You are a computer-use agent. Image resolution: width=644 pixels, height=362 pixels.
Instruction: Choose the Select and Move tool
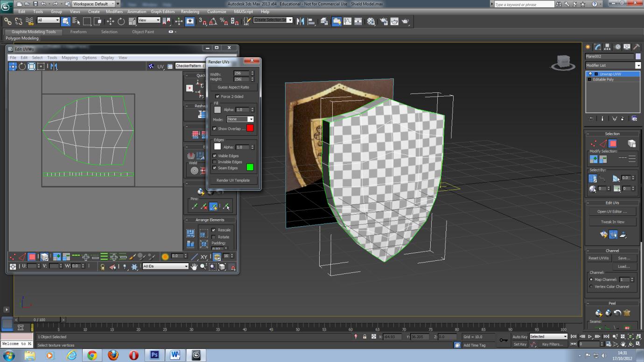click(110, 21)
